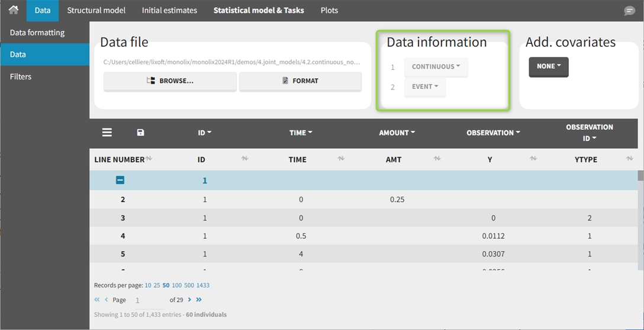Open the AMOUNT column type dropdown
This screenshot has width=644, height=330.
(397, 133)
